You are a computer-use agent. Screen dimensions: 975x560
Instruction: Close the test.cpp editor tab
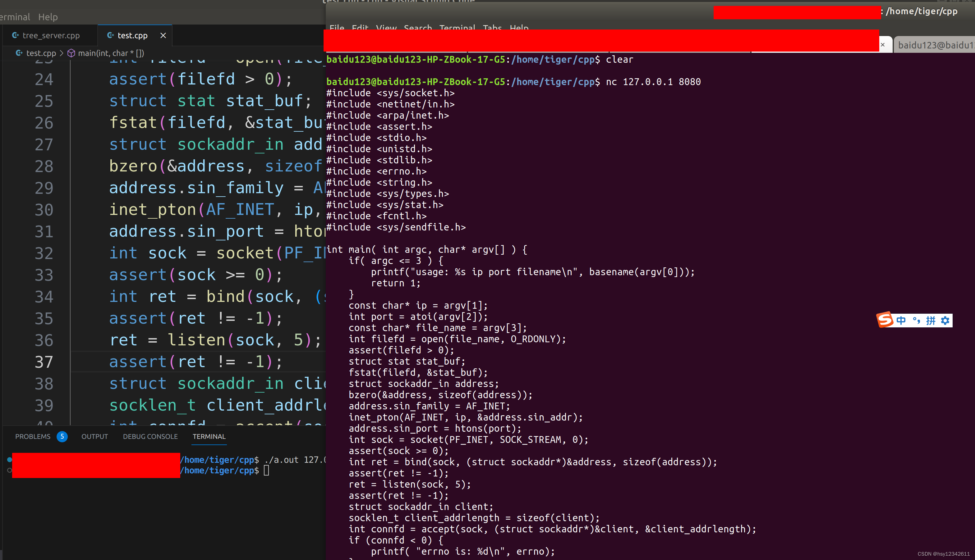163,35
